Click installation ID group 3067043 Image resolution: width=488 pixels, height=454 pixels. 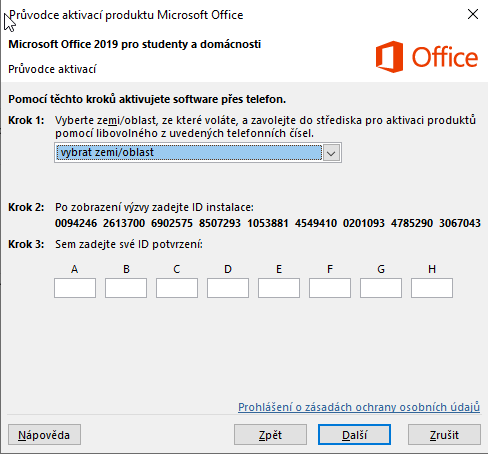[460, 223]
